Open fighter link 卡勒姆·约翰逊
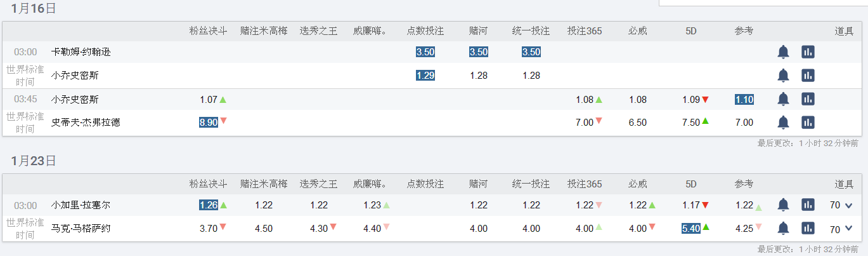The height and width of the screenshot is (256, 868). tap(81, 52)
